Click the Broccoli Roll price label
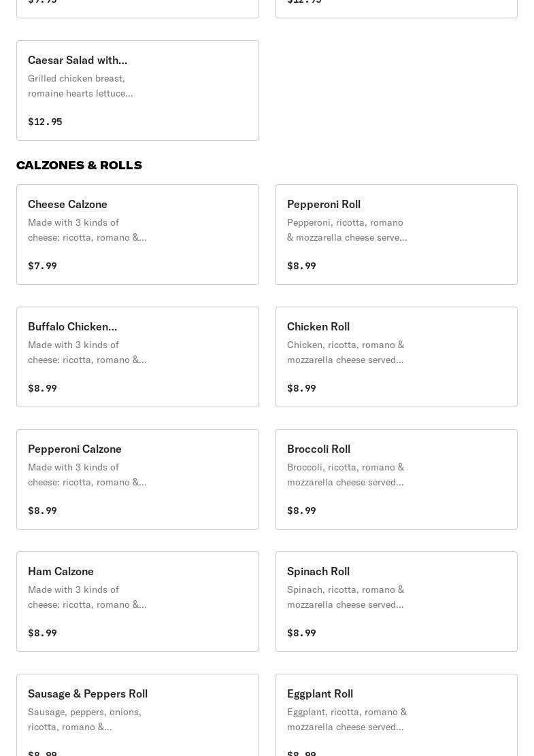This screenshot has height=756, width=534. tap(301, 511)
